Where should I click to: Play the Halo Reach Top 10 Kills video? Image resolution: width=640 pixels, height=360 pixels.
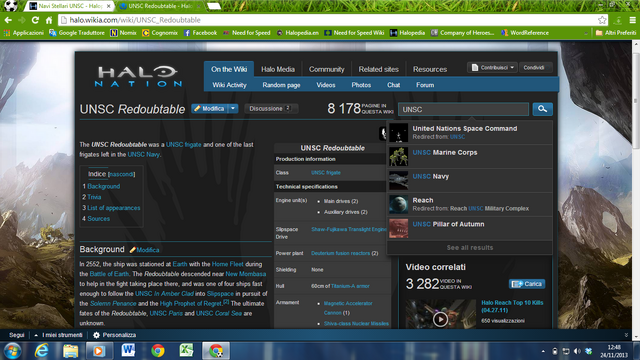tap(440, 319)
